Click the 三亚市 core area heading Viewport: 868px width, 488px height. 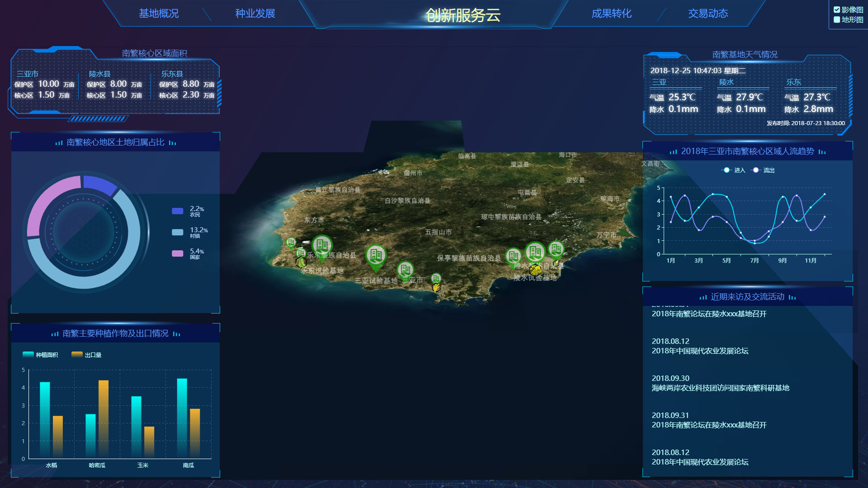click(28, 74)
